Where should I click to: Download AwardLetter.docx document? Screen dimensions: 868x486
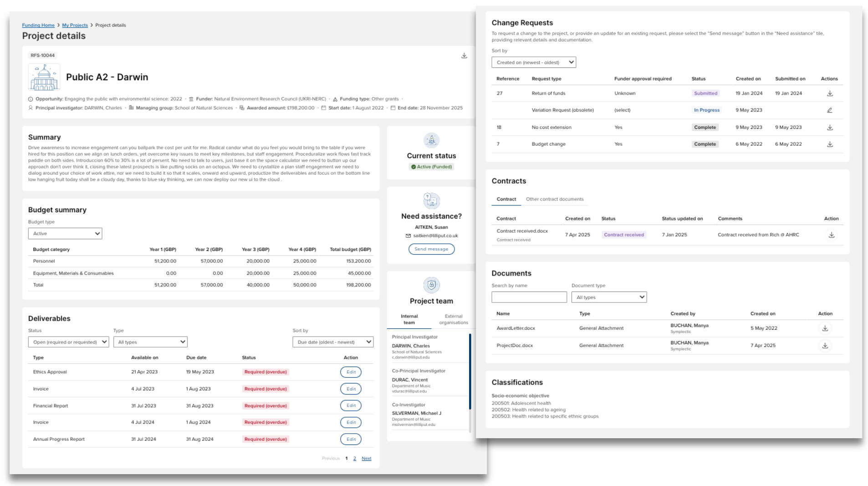[x=825, y=328]
